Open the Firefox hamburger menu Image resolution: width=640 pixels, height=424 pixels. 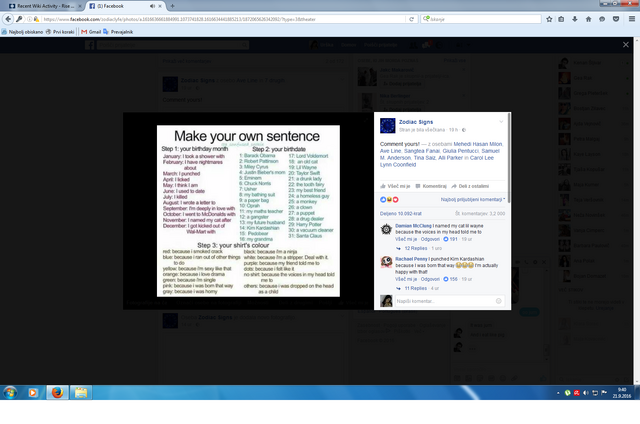click(631, 19)
